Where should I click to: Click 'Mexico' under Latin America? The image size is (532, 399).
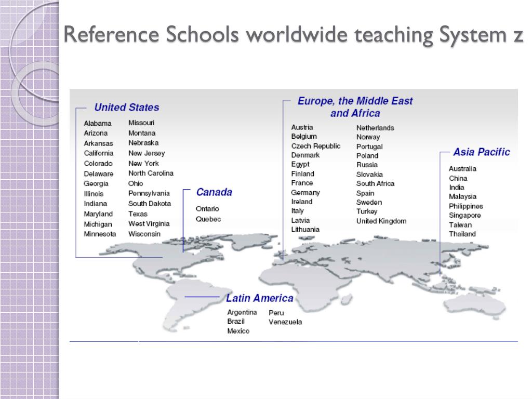coord(238,331)
